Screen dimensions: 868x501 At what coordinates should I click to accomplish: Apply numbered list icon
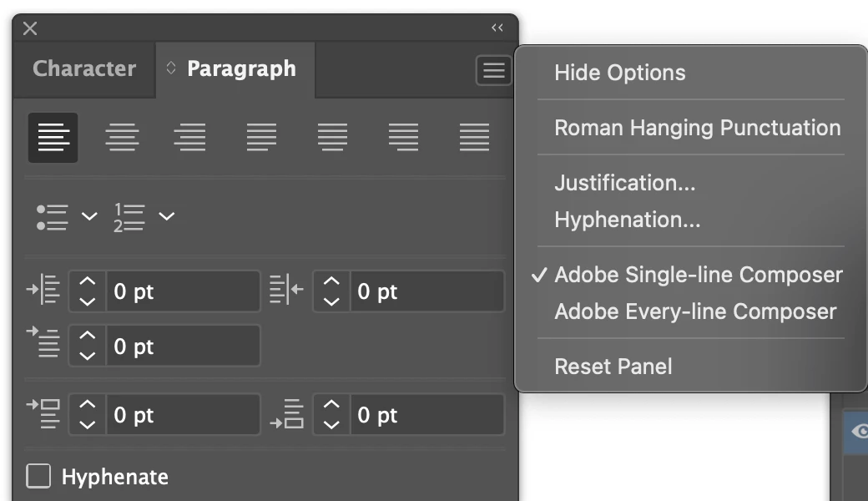click(x=129, y=216)
